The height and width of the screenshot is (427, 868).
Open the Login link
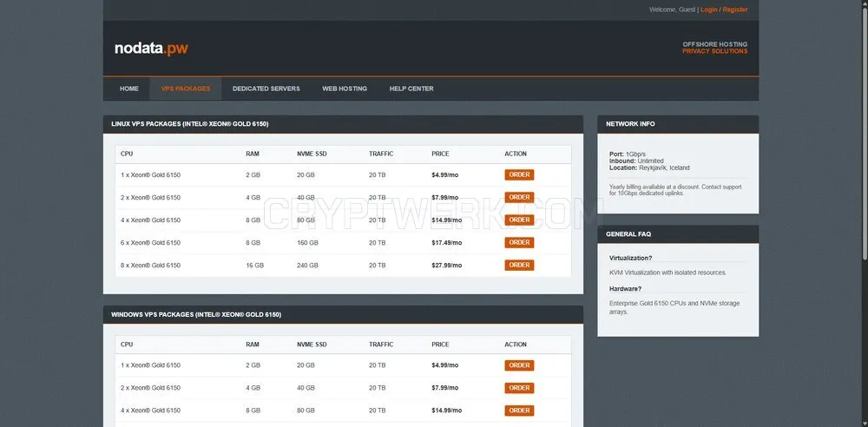click(708, 10)
